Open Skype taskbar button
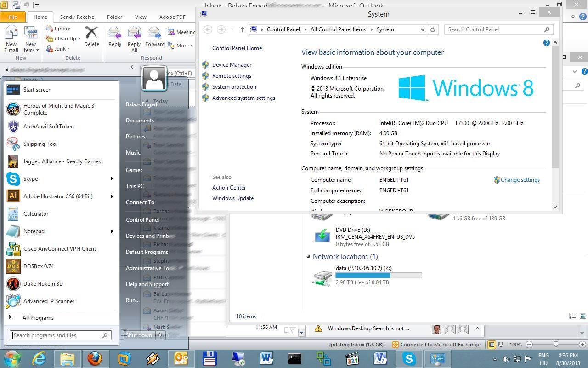This screenshot has width=588, height=368. [408, 358]
